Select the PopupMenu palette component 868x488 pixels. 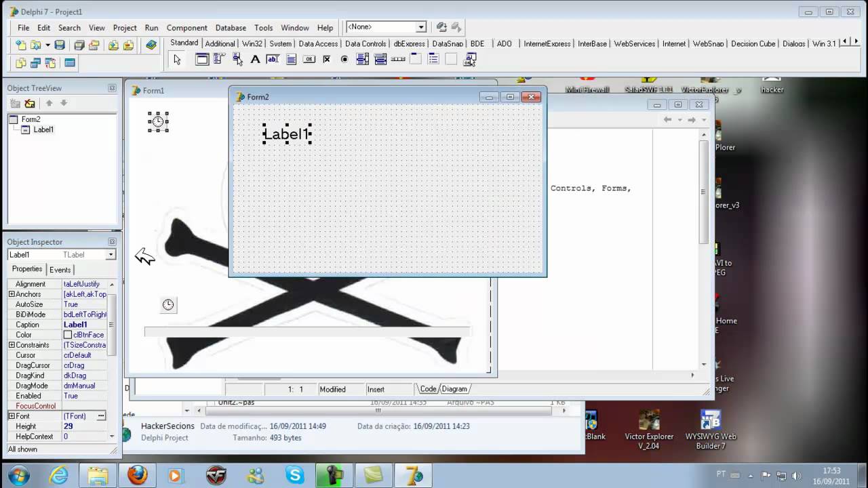pos(237,60)
